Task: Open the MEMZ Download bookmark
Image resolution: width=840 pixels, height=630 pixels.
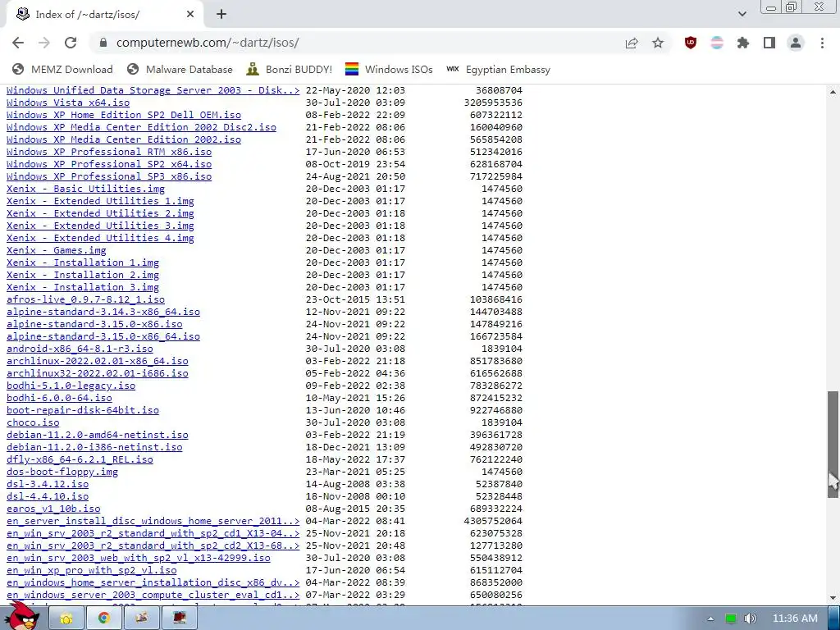Action: click(x=62, y=69)
